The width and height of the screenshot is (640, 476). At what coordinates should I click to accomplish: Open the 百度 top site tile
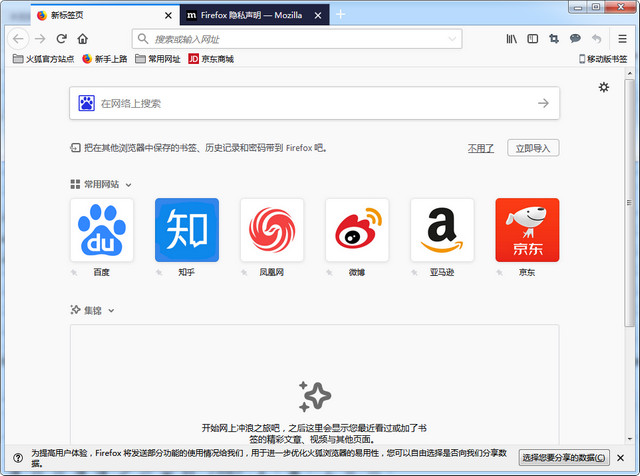click(102, 230)
